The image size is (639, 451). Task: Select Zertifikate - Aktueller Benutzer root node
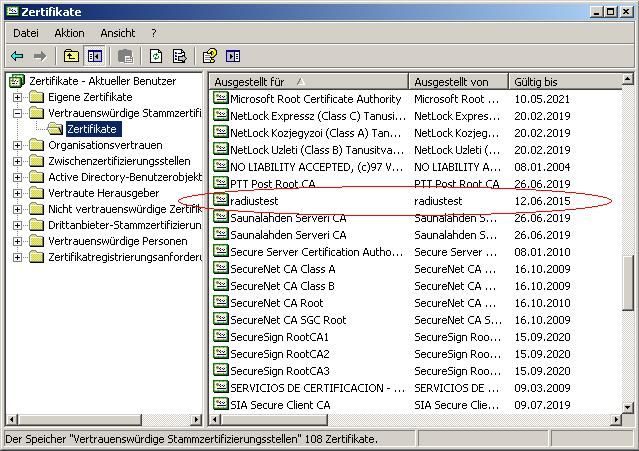[x=103, y=81]
